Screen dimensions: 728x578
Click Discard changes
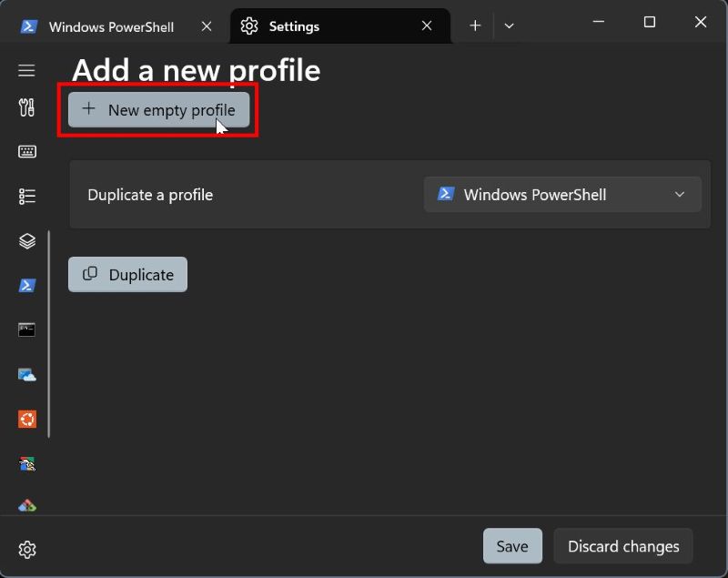[x=623, y=546]
